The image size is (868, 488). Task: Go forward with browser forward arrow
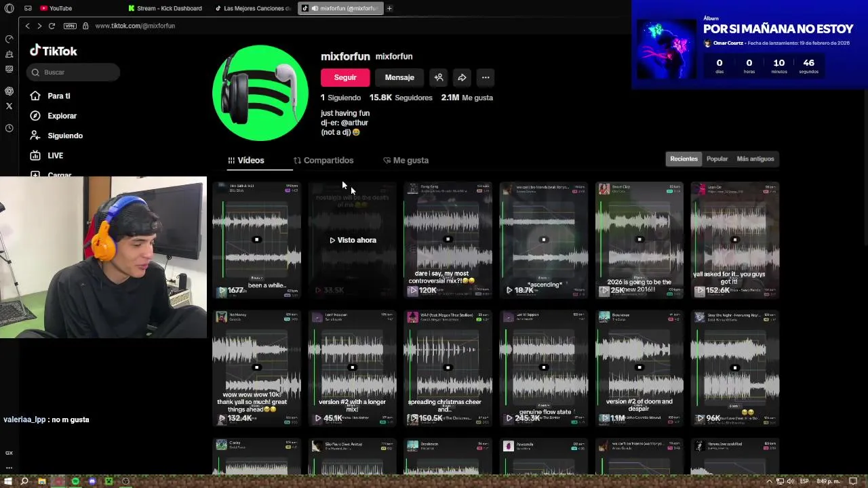click(x=39, y=26)
